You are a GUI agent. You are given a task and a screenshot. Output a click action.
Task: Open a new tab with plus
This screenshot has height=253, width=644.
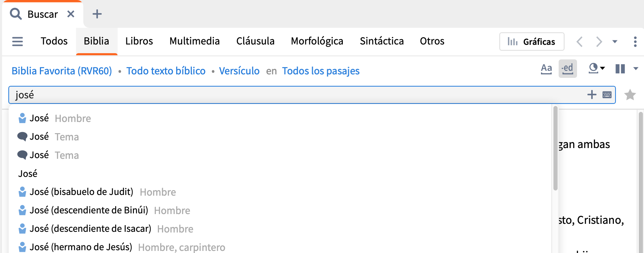pos(97,14)
